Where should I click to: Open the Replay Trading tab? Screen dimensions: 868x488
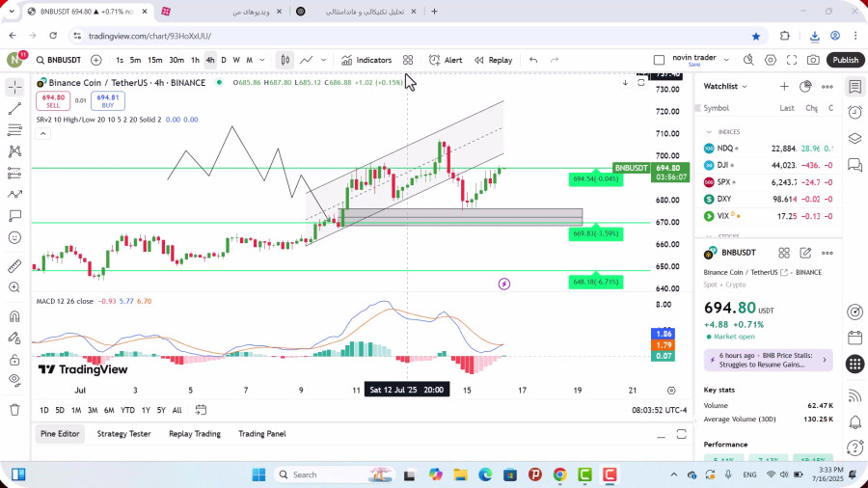195,434
